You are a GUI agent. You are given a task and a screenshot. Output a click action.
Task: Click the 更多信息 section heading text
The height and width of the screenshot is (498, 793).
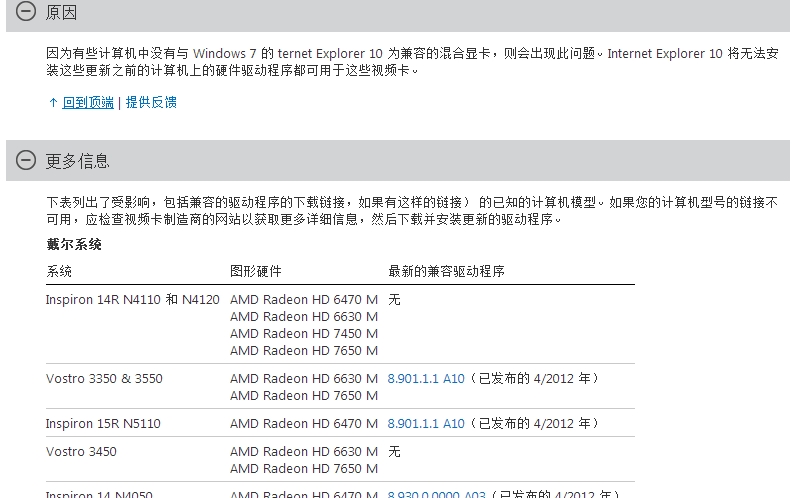77,161
